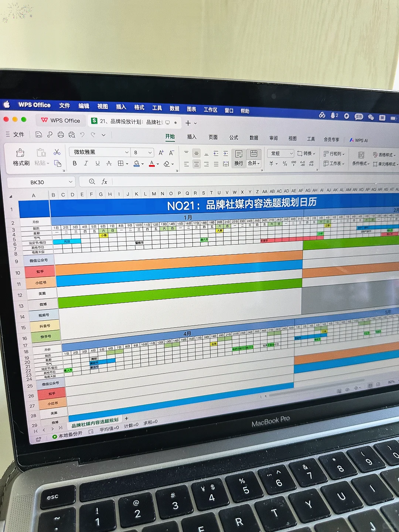The height and width of the screenshot is (532, 399).
Task: Click the cell borders icon
Action: pos(120,163)
